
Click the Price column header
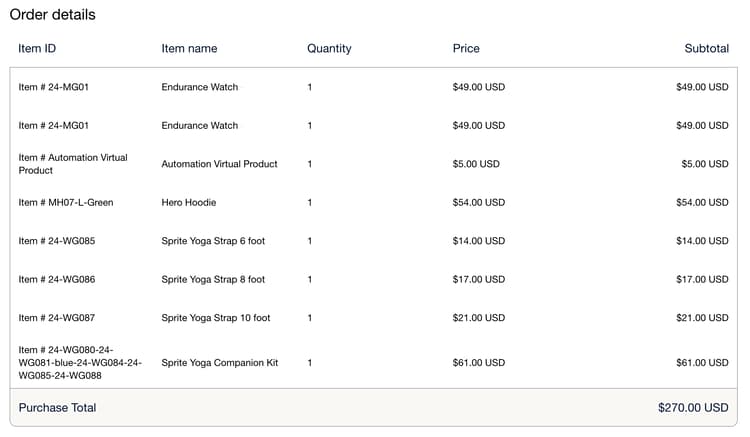coord(466,48)
